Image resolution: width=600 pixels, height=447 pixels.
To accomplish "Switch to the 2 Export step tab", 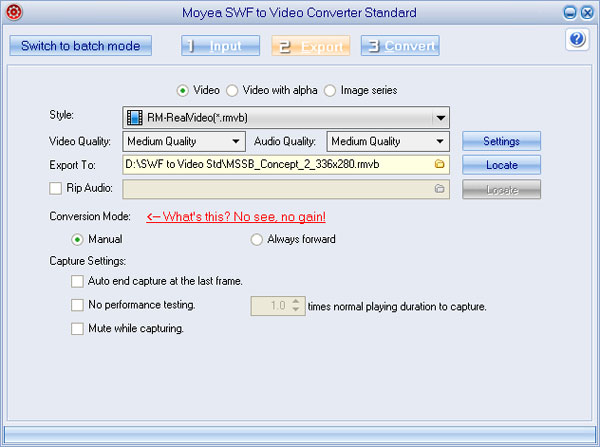I will [x=311, y=46].
